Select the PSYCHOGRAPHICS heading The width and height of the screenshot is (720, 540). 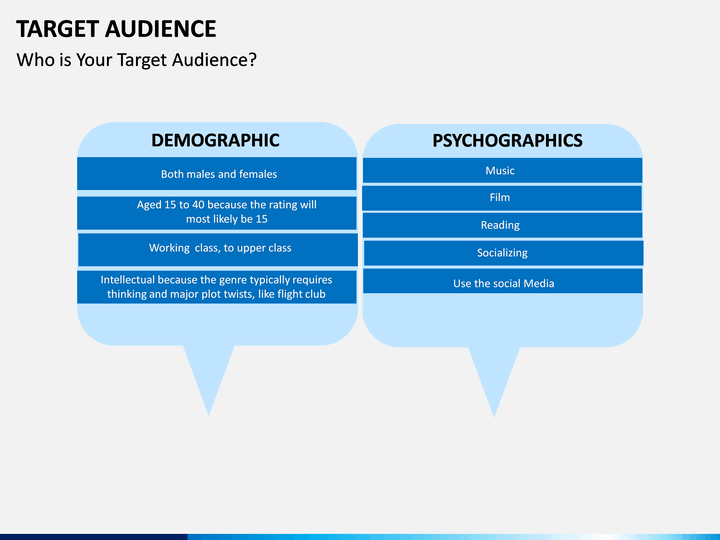(x=507, y=141)
